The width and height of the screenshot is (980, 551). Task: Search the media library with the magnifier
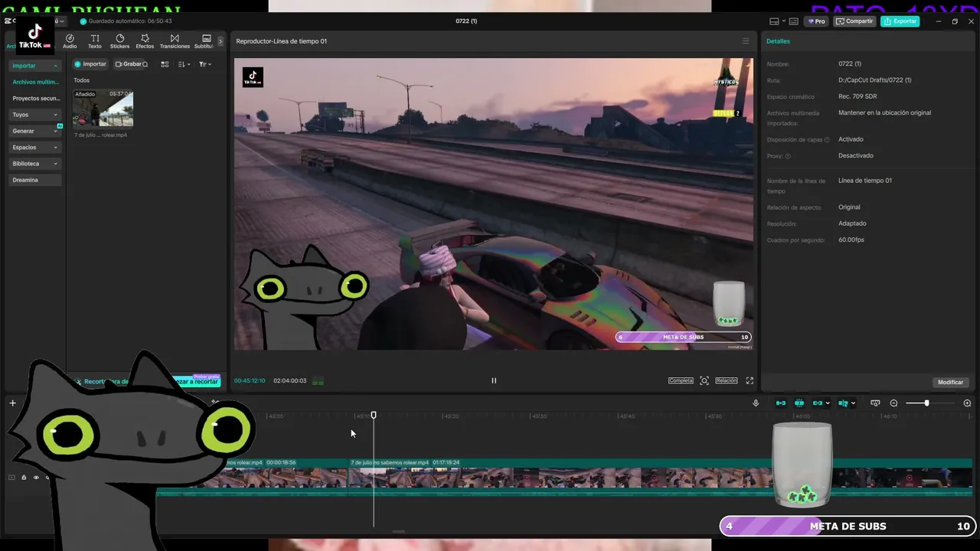pyautogui.click(x=145, y=64)
